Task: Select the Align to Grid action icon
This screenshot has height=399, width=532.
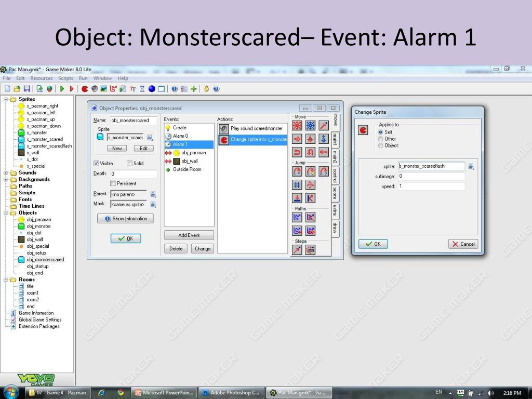Action: (x=297, y=185)
